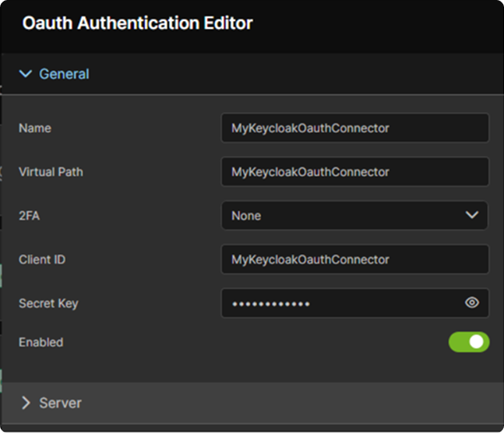Click the Name field label
The height and width of the screenshot is (433, 504).
coord(33,128)
